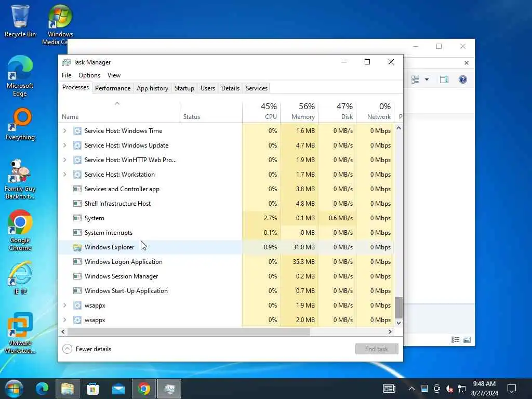The width and height of the screenshot is (532, 399).
Task: Open the notification center icon
Action: (x=512, y=389)
